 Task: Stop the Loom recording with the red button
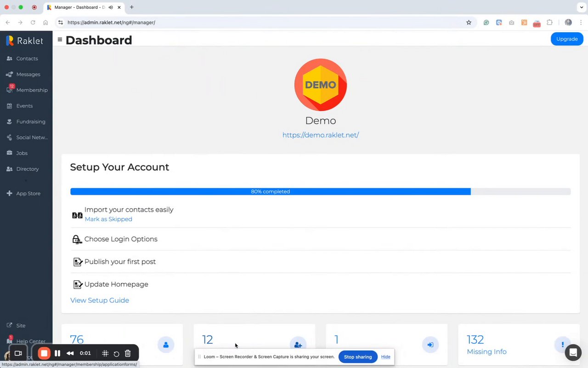[44, 353]
